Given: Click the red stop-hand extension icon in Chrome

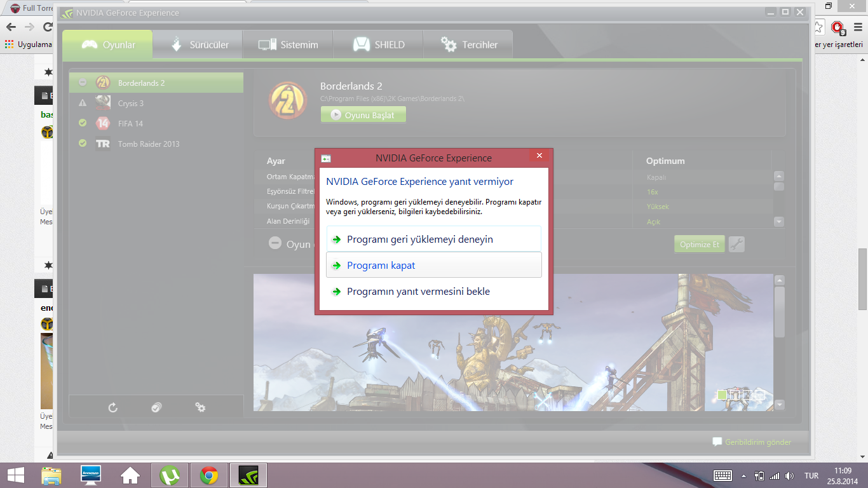Looking at the screenshot, I should tap(838, 27).
